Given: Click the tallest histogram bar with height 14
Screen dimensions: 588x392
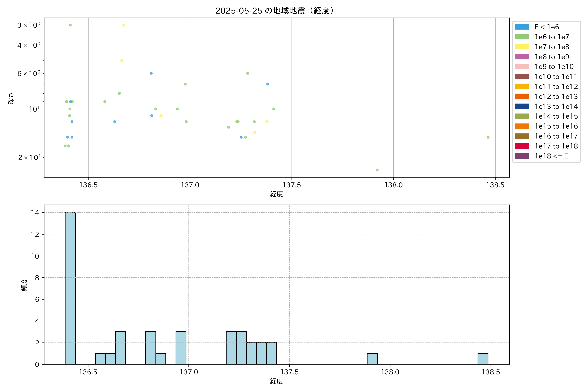Looking at the screenshot, I should tap(70, 288).
